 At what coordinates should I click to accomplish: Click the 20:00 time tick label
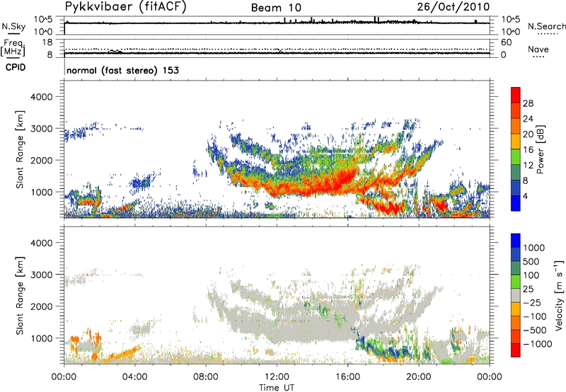(x=419, y=377)
